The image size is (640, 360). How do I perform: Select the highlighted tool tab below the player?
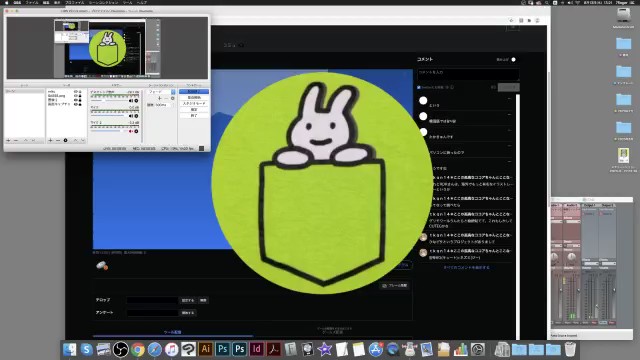[x=173, y=333]
